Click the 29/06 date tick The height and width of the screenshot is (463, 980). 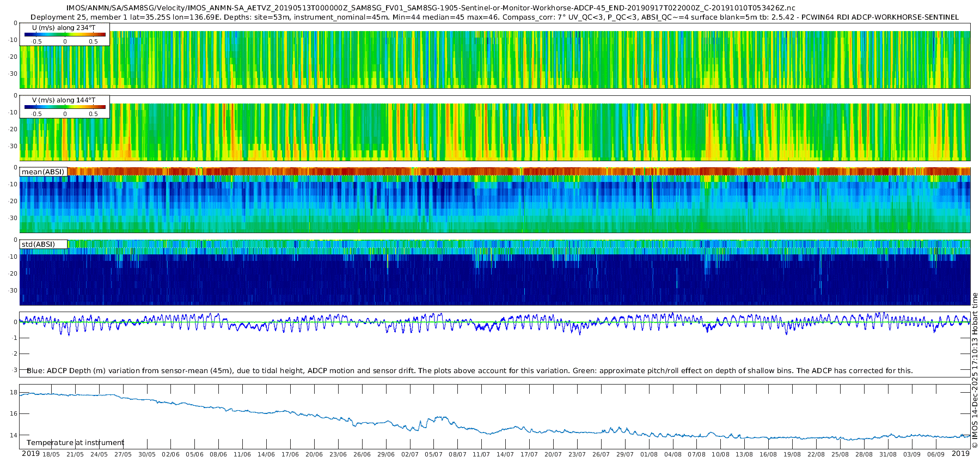click(385, 454)
